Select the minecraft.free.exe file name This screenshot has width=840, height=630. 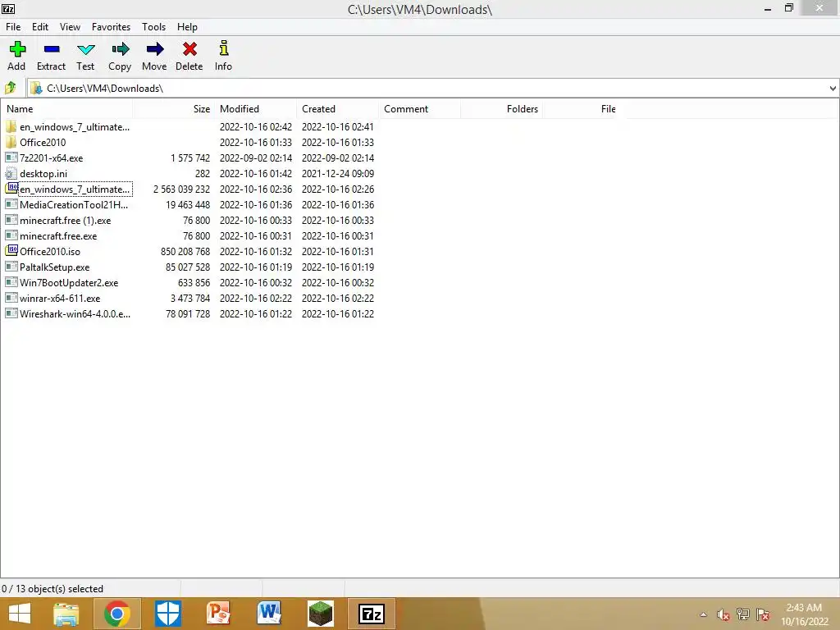point(58,235)
